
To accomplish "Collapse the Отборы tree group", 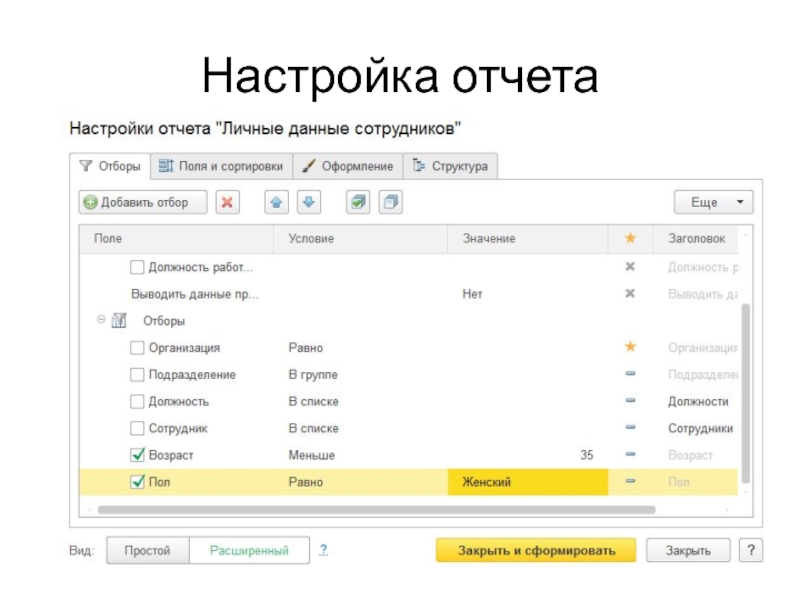I will [100, 320].
